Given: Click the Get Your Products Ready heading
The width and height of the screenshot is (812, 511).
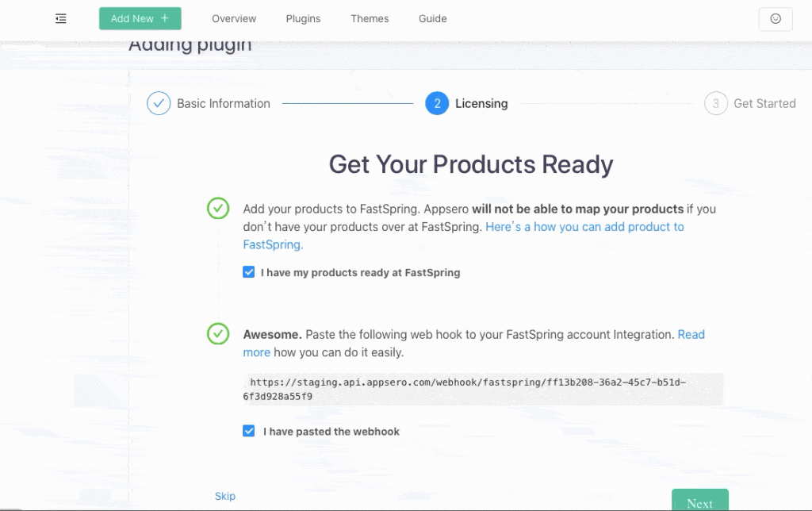Looking at the screenshot, I should click(471, 164).
